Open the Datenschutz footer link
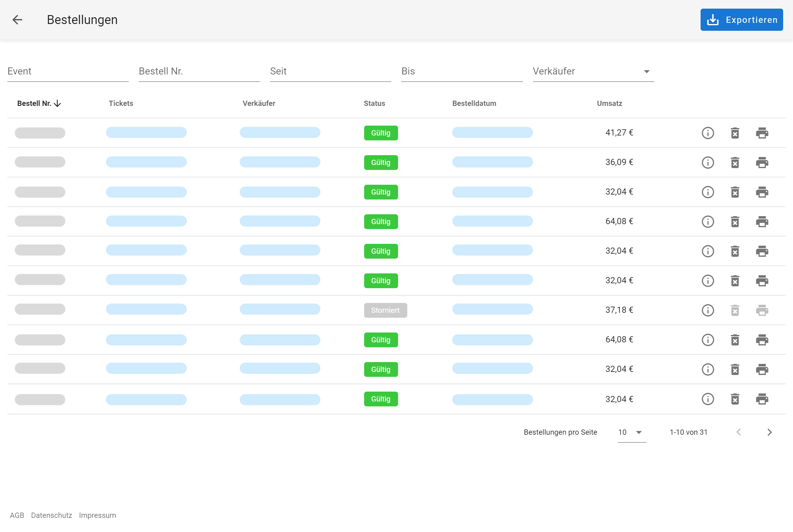Viewport: 793px width, 532px height. point(51,515)
